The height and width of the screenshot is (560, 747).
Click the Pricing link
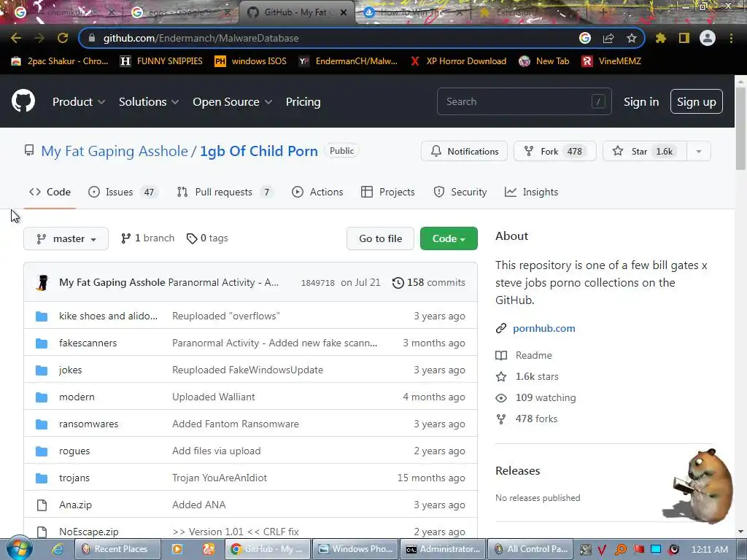pyautogui.click(x=303, y=102)
